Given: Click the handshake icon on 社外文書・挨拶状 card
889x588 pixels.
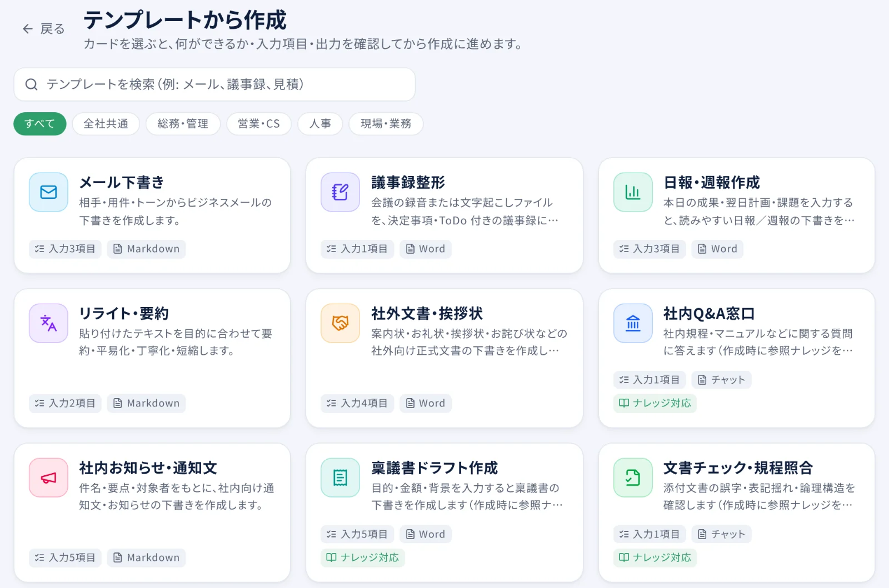Looking at the screenshot, I should tap(340, 323).
